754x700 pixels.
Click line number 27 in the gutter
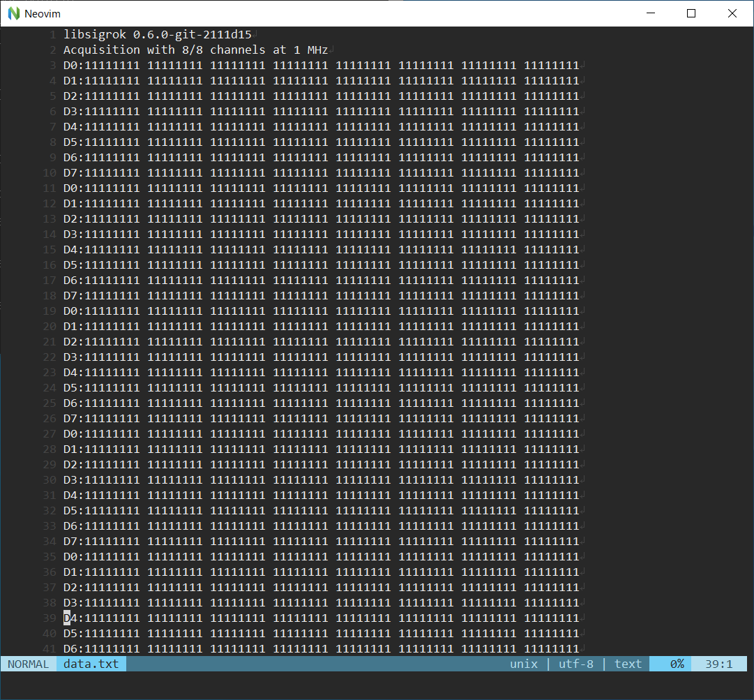pos(50,434)
